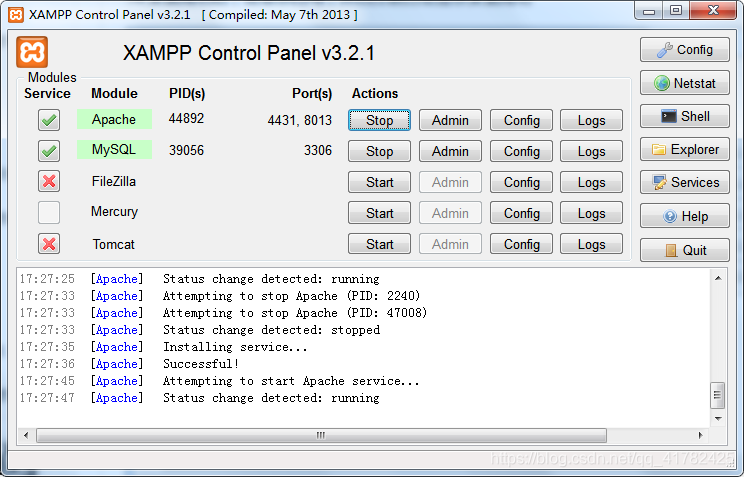Click the horizontal log scrollbar thumb
This screenshot has width=744, height=477.
[x=321, y=435]
